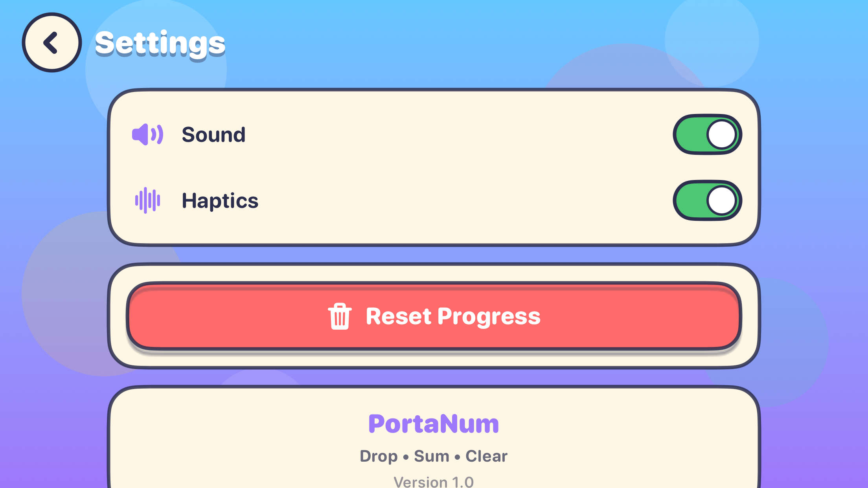
Task: Turn off the Sound toggle
Action: tap(707, 134)
